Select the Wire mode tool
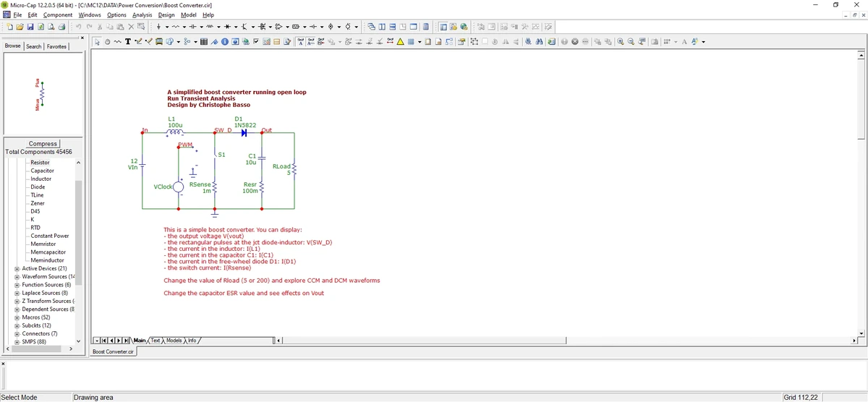 pyautogui.click(x=137, y=41)
